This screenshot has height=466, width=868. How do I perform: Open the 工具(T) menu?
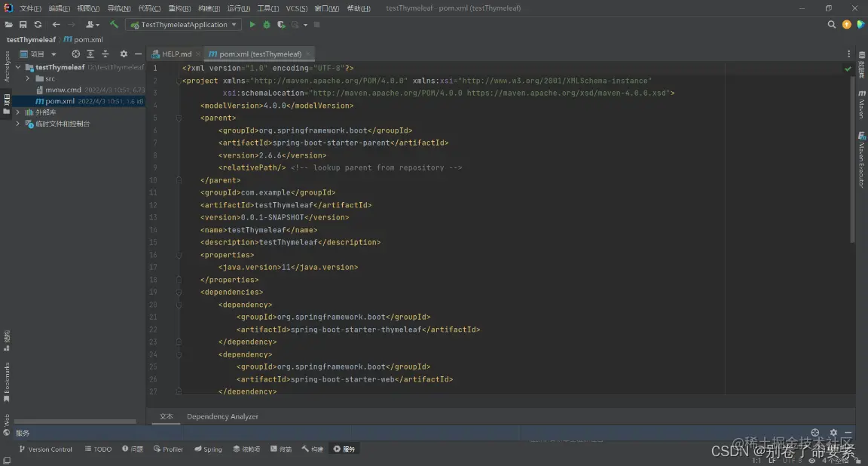[268, 8]
